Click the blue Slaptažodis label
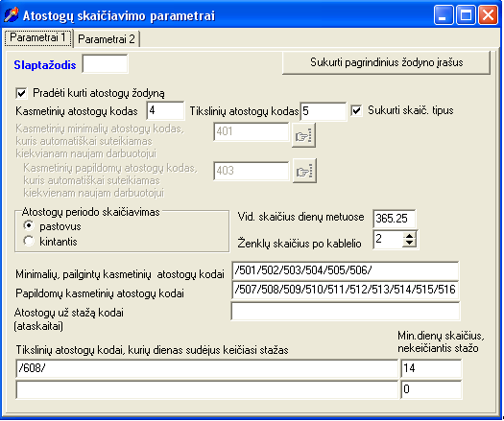This screenshot has height=421, width=504. tap(45, 65)
